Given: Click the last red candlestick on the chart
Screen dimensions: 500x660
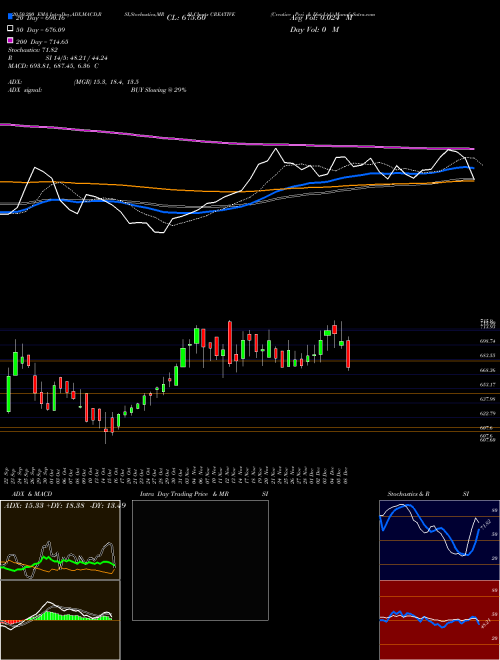Looking at the screenshot, I should pyautogui.click(x=348, y=354).
